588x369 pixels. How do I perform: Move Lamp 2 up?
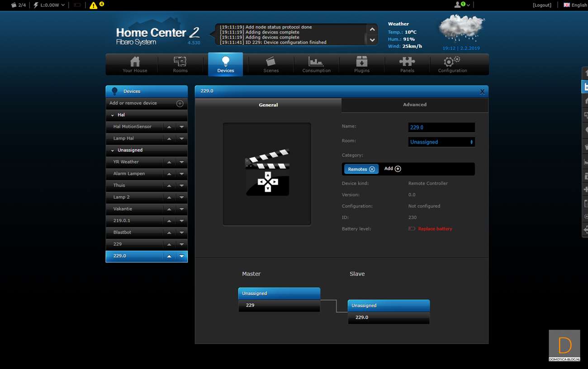point(169,197)
